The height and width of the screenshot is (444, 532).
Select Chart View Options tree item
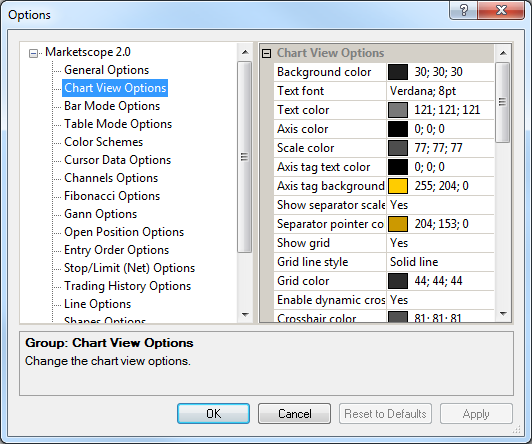115,88
